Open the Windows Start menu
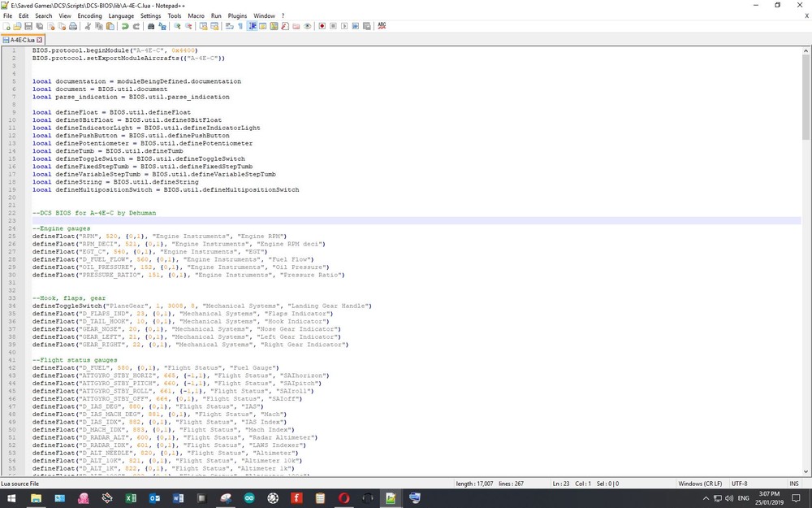The height and width of the screenshot is (508, 812). 11,498
